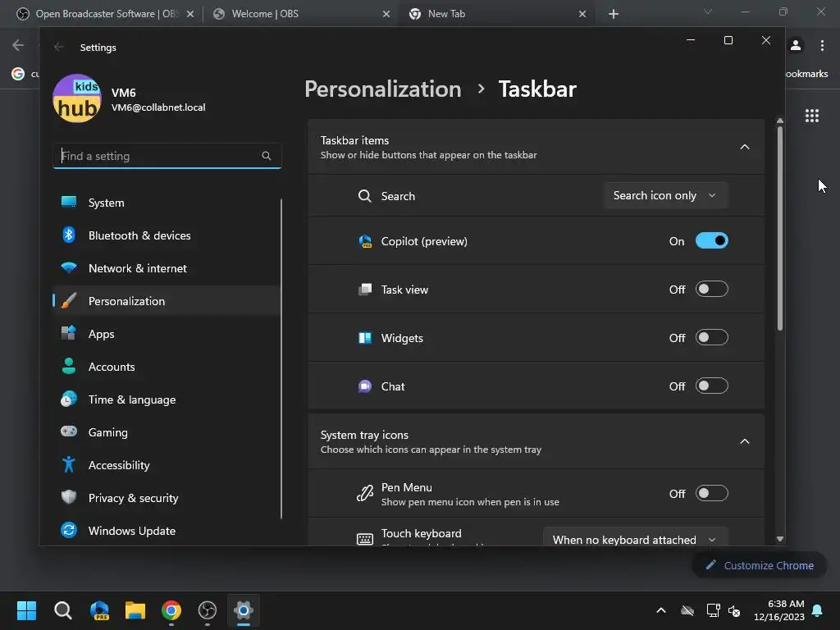Turn off Copilot (preview) toggle
The width and height of the screenshot is (840, 630).
tap(711, 240)
